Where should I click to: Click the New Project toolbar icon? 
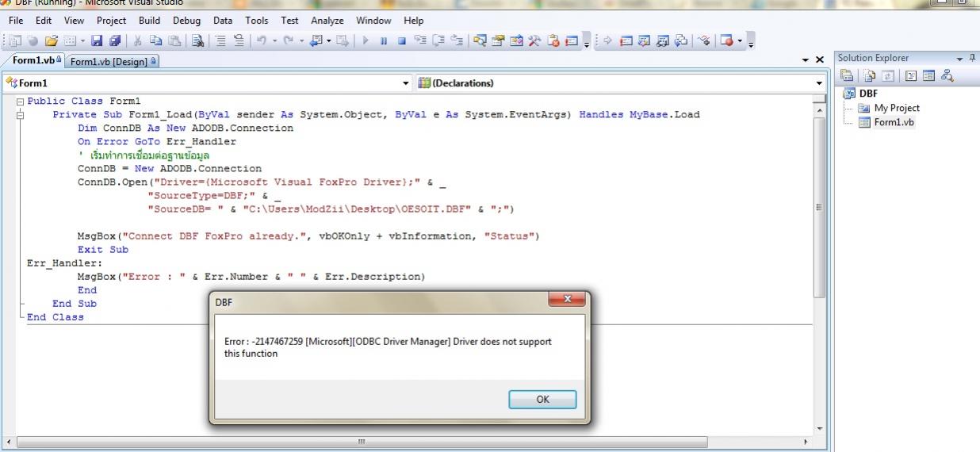point(16,40)
